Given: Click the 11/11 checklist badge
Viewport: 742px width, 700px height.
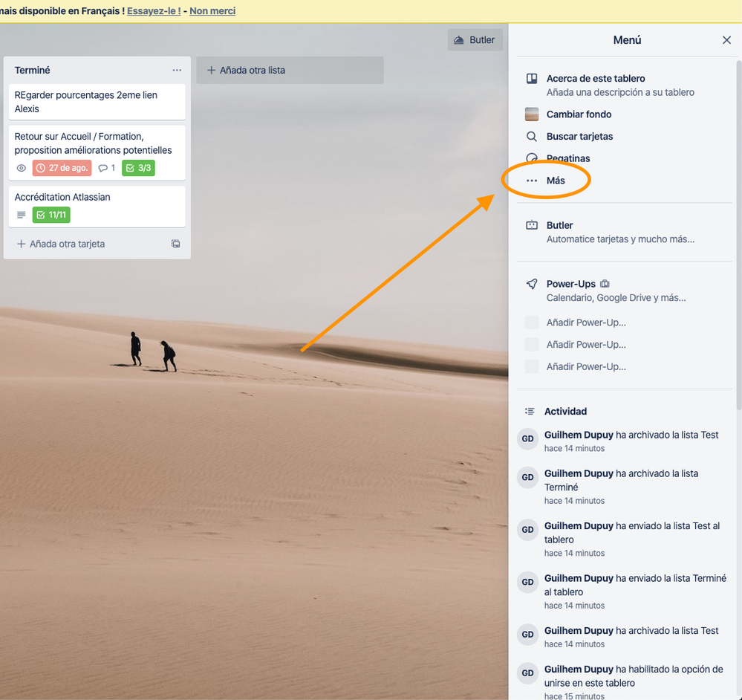Looking at the screenshot, I should pos(51,215).
